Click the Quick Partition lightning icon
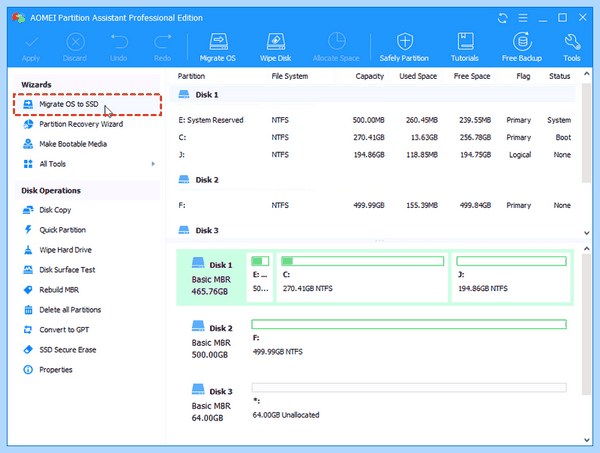This screenshot has width=600, height=453. coord(28,230)
